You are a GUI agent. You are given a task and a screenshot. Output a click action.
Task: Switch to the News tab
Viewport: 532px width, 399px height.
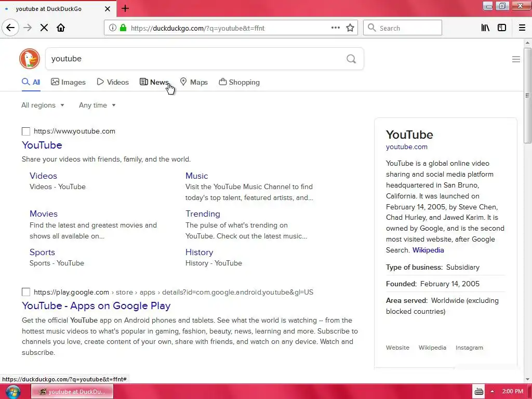point(154,82)
